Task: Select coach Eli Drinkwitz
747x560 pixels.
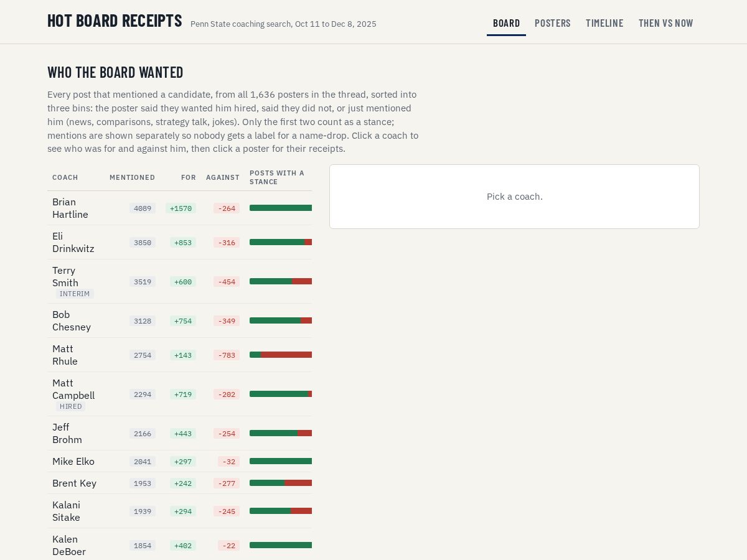Action: tap(179, 242)
